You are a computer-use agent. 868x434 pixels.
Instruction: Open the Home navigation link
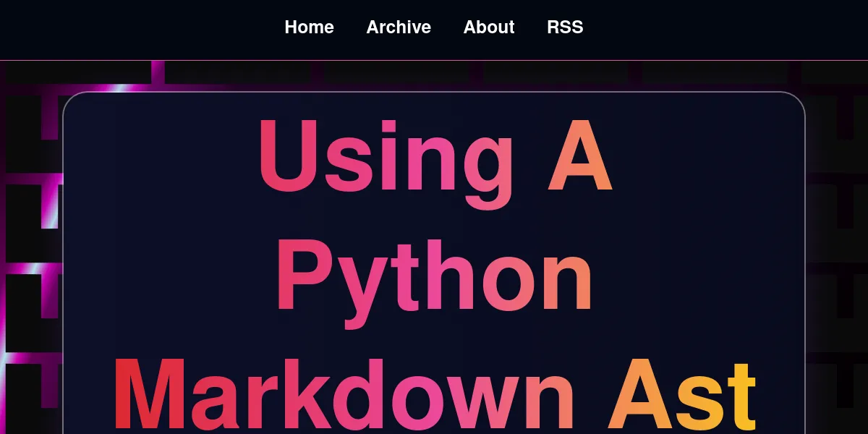click(x=309, y=27)
